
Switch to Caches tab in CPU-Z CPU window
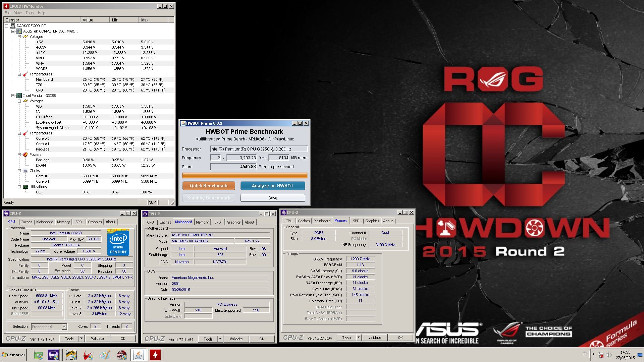[26, 222]
